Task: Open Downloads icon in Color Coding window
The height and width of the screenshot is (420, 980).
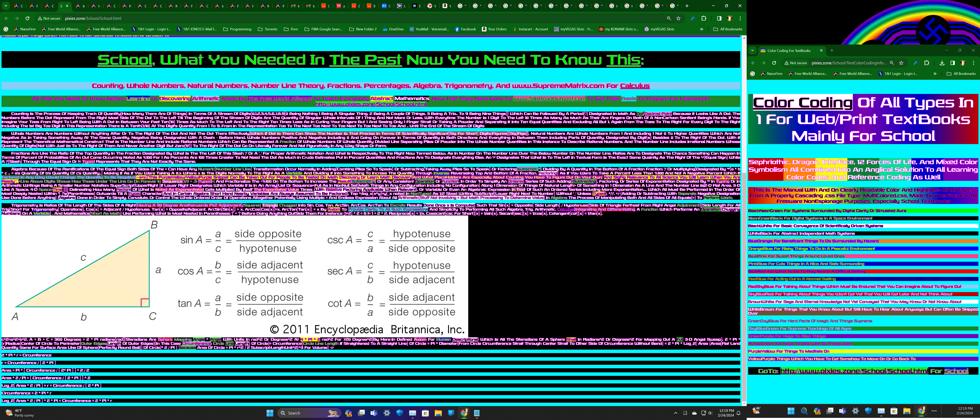Action: click(x=942, y=63)
